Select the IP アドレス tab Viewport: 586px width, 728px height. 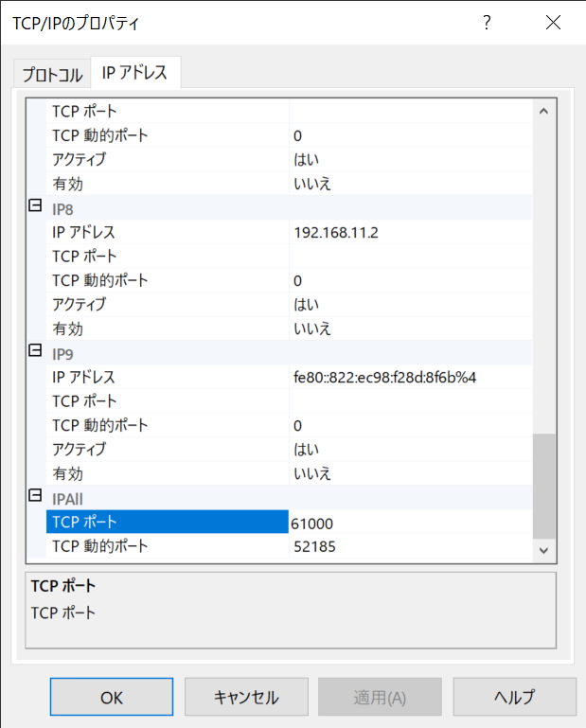point(134,73)
